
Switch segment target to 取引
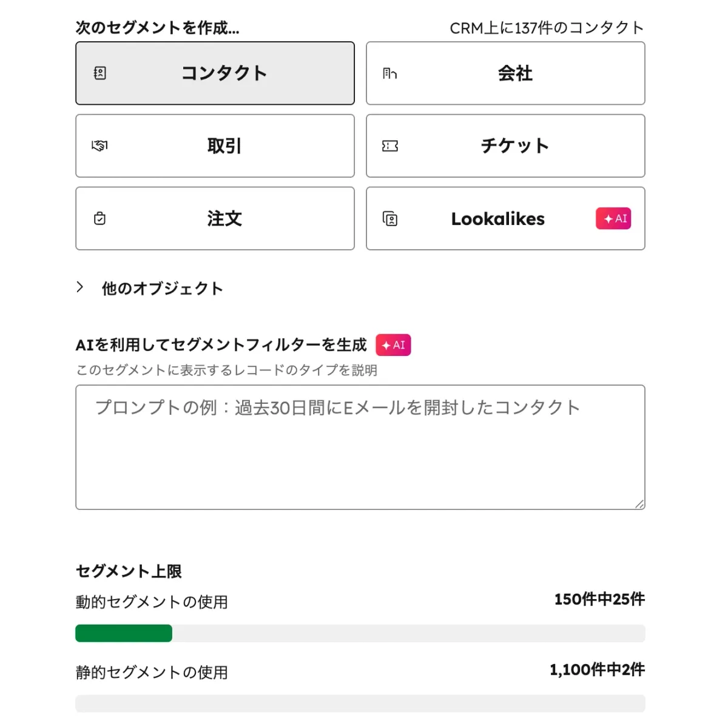pyautogui.click(x=215, y=146)
